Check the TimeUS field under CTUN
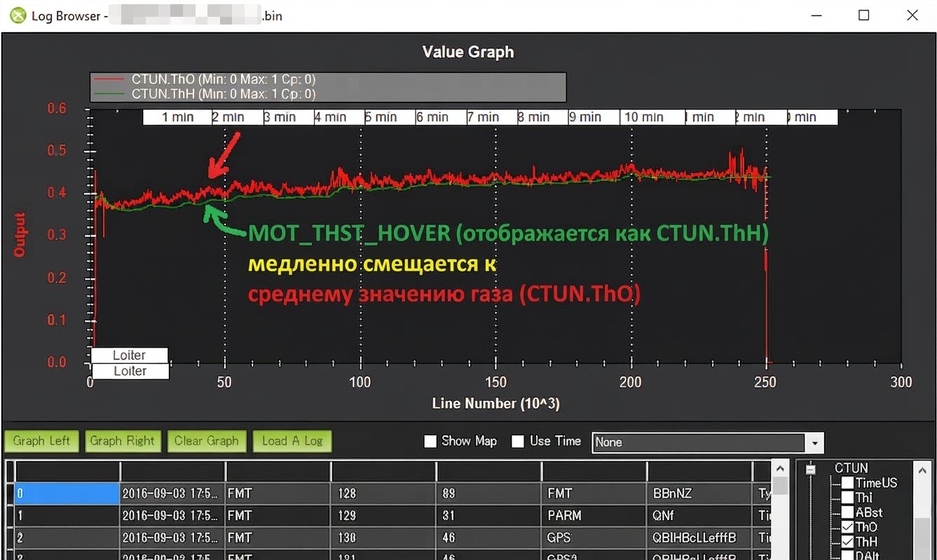 847,483
